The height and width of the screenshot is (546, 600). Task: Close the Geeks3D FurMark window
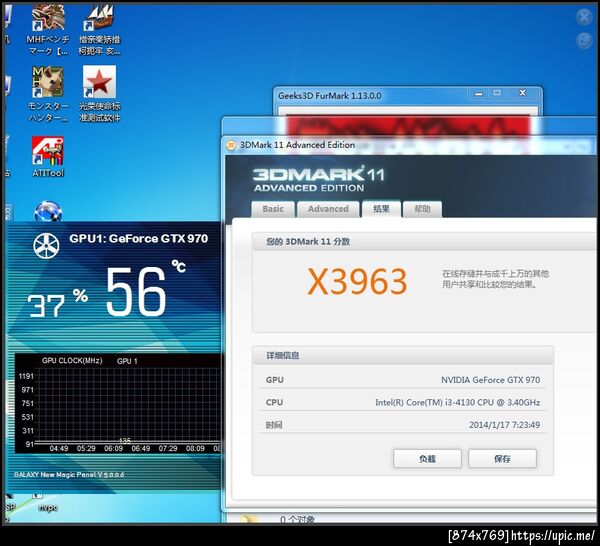[522, 93]
